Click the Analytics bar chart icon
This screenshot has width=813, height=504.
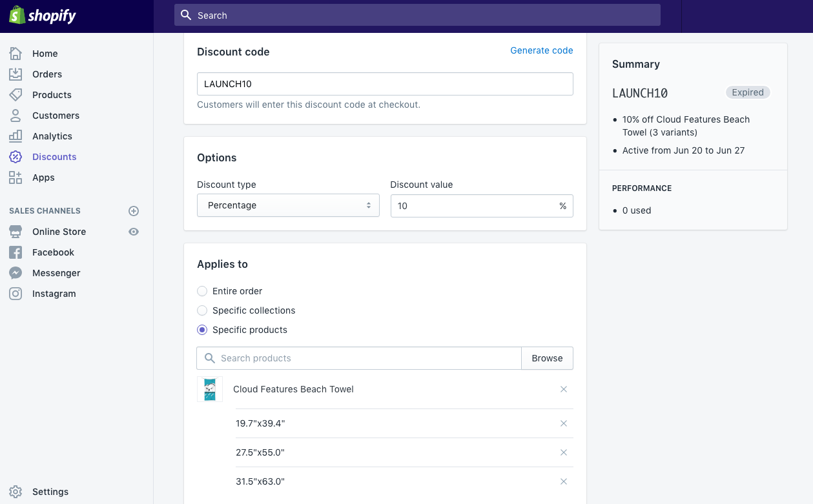click(x=15, y=136)
